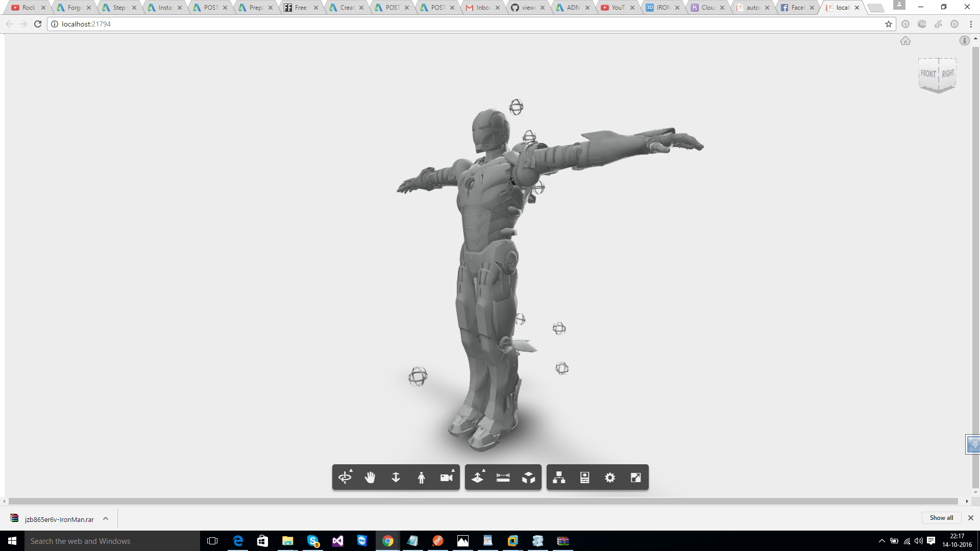Open viewer Settings gear

[x=610, y=478]
